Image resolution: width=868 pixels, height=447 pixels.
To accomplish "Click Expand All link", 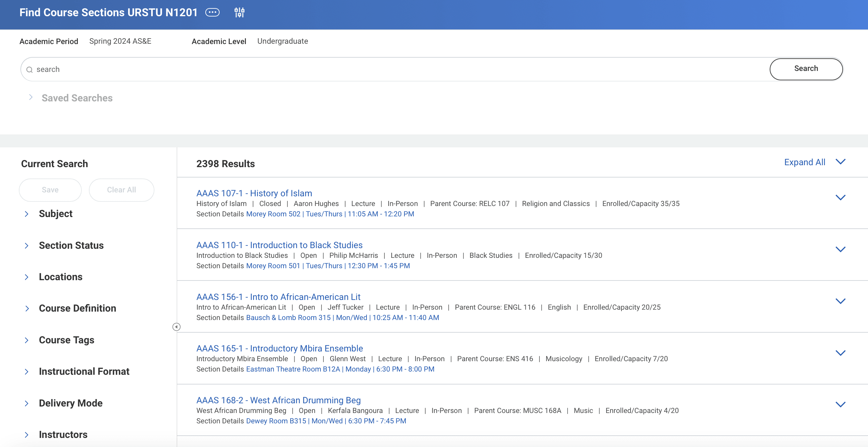I will tap(804, 162).
